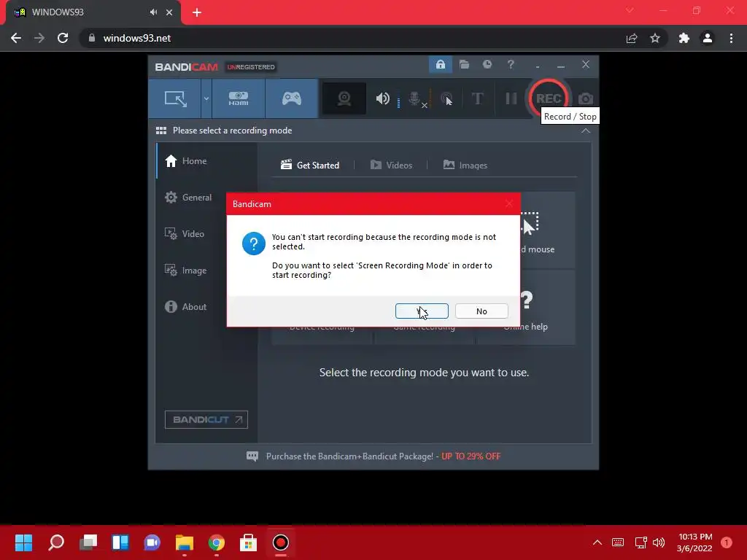The height and width of the screenshot is (560, 747).
Task: Click Yes in Bandicam dialog
Action: 422,311
